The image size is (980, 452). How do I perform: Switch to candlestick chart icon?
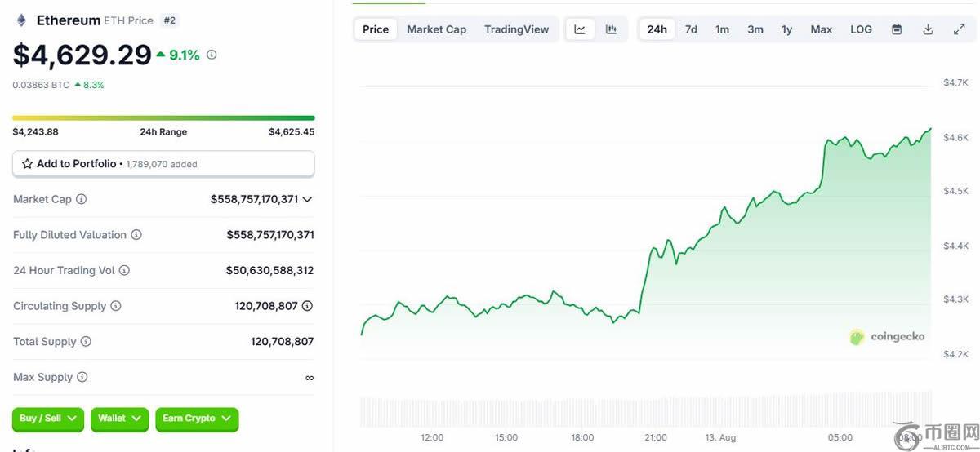(611, 29)
